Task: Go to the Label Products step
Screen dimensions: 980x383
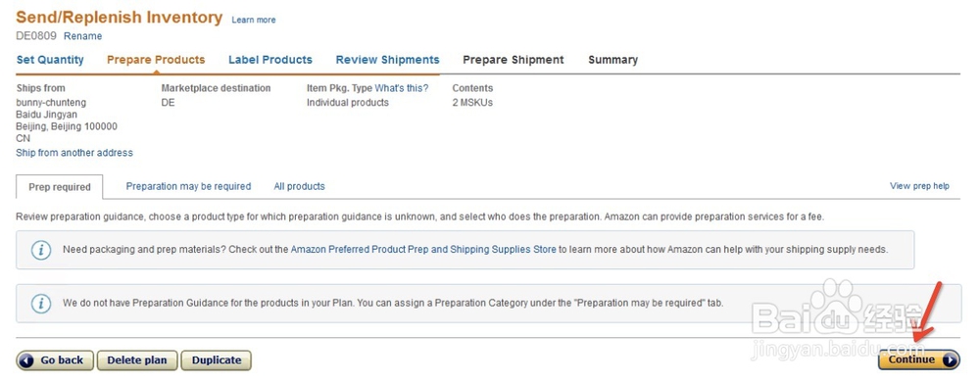Action: tap(270, 60)
